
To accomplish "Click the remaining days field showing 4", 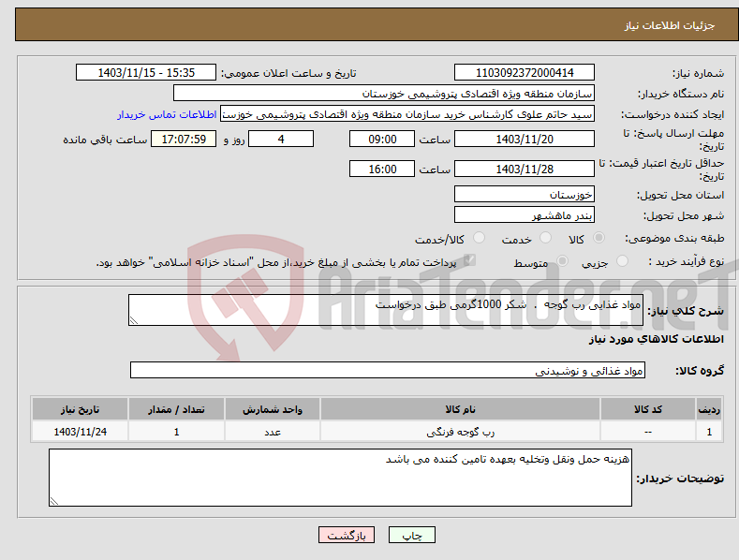I will pyautogui.click(x=281, y=139).
